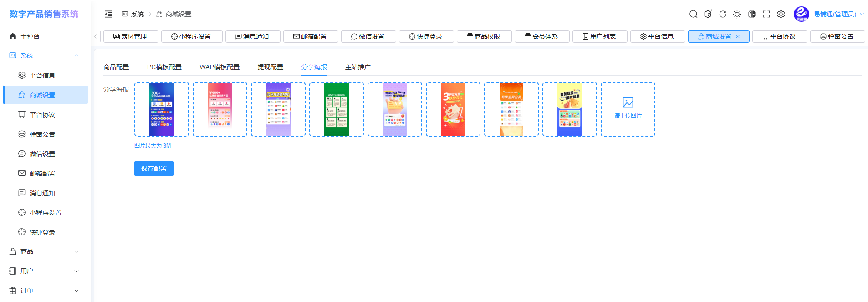Click the image upload icon in the empty slot
Screen dimensions: 868x302
tap(628, 103)
